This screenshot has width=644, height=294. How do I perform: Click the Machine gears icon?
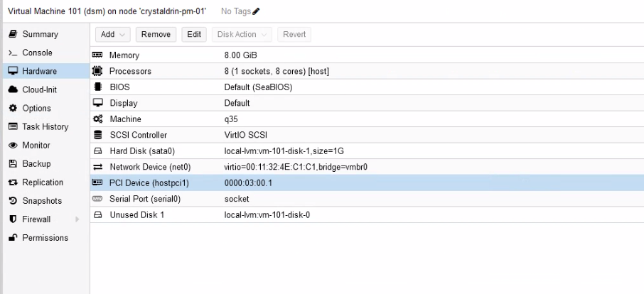pos(98,119)
